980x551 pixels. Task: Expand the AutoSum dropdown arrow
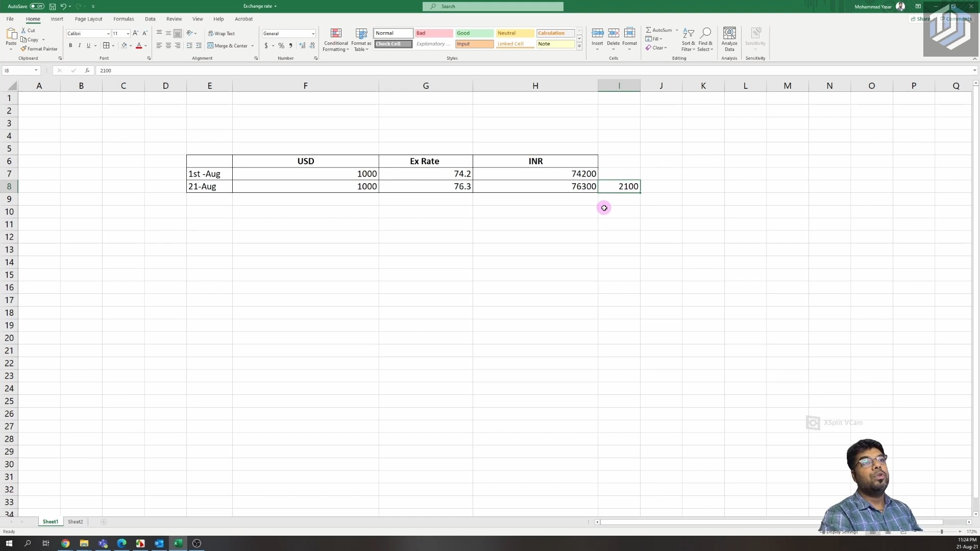[677, 30]
